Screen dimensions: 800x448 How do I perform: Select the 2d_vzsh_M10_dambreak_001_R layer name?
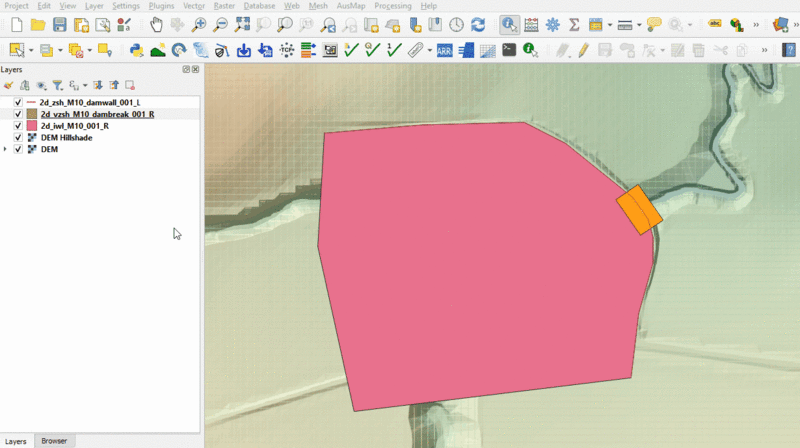(x=96, y=115)
